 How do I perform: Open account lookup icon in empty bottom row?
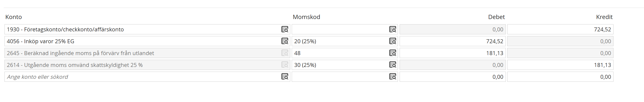coord(285,77)
